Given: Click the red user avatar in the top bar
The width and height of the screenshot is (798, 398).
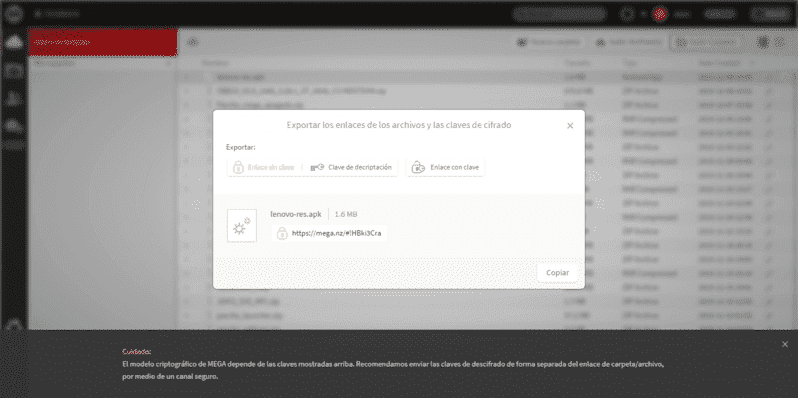Looking at the screenshot, I should point(660,14).
